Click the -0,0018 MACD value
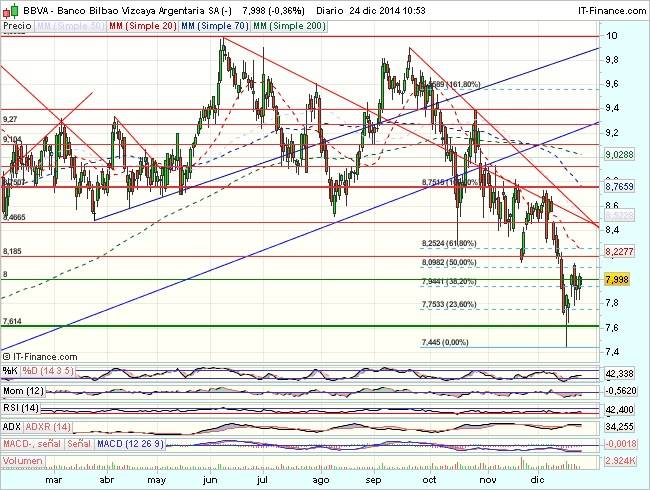650x490 pixels. 621,444
